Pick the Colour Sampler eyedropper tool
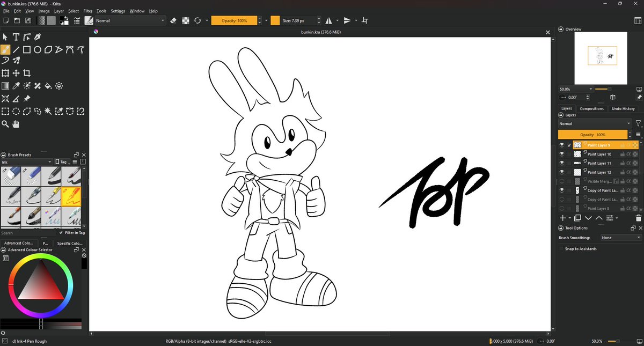Viewport: 644px width, 346px height. tap(16, 86)
